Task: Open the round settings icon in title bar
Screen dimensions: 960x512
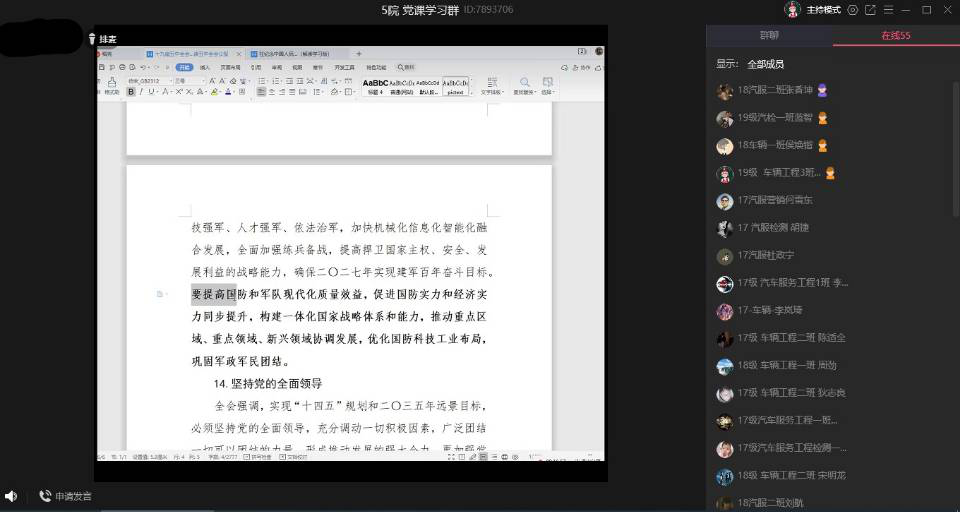Action: (853, 10)
